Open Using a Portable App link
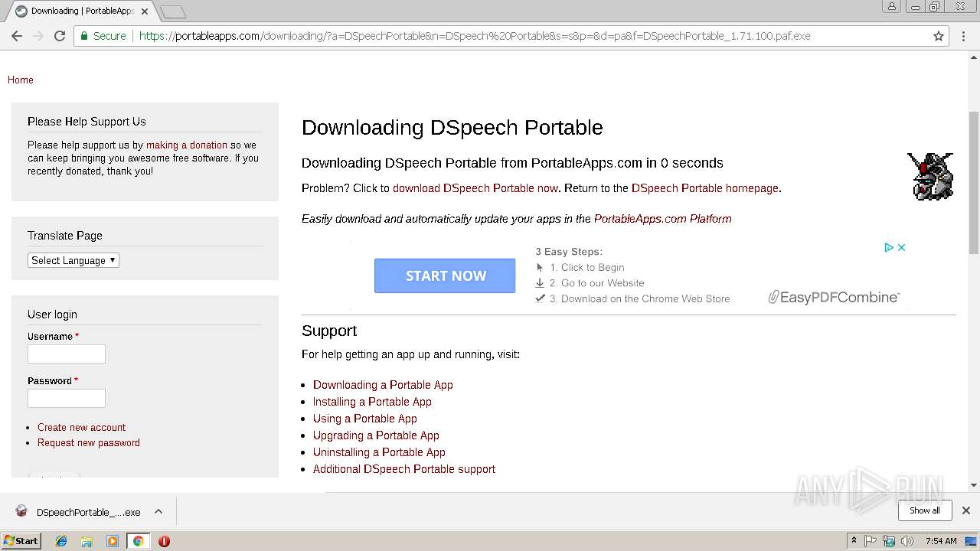This screenshot has height=551, width=980. [x=365, y=419]
